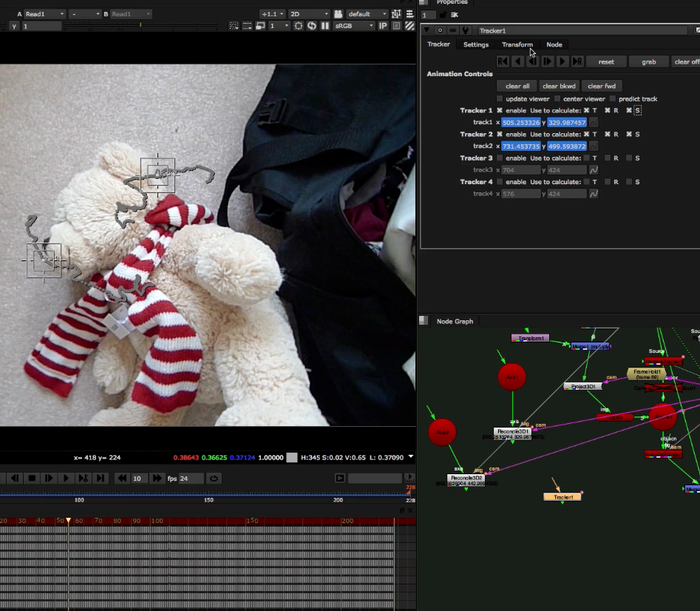700x611 pixels.
Task: Click the Properties panel lock icon
Action: click(443, 15)
